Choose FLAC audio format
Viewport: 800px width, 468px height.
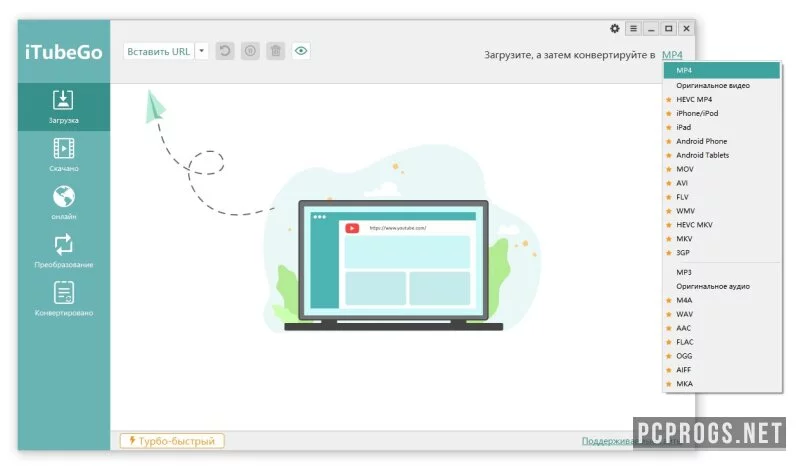click(x=721, y=342)
